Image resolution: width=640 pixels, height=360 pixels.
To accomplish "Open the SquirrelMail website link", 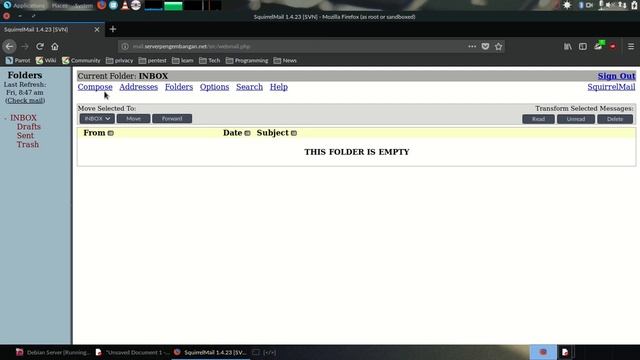I will [611, 87].
